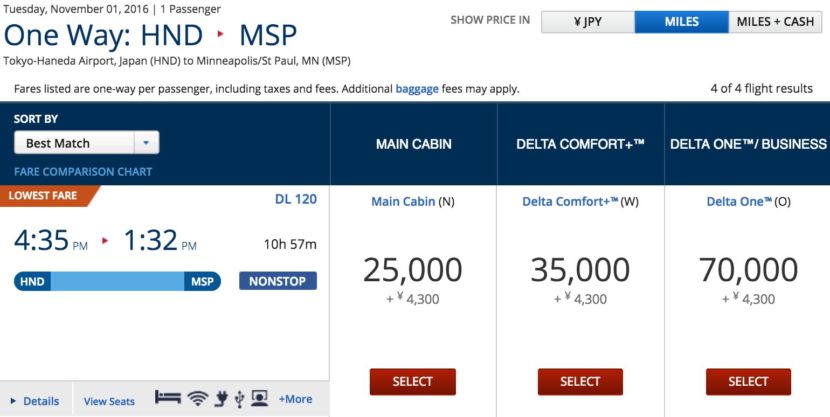This screenshot has width=830, height=417.
Task: Show prices as MILES + CASH
Action: point(775,22)
